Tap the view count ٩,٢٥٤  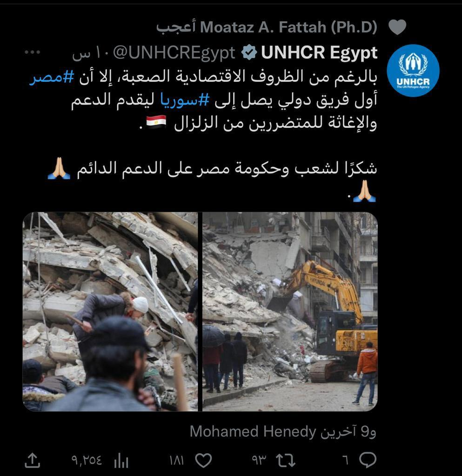coord(87,461)
